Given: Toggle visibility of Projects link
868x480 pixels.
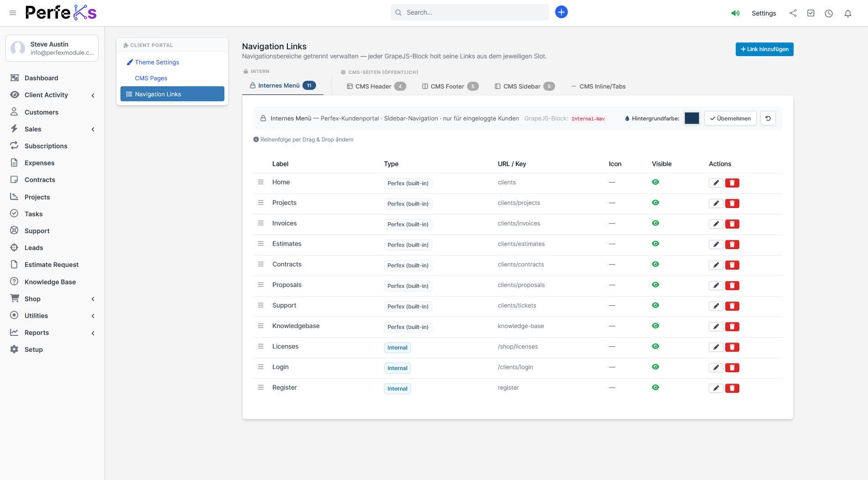Looking at the screenshot, I should click(655, 203).
